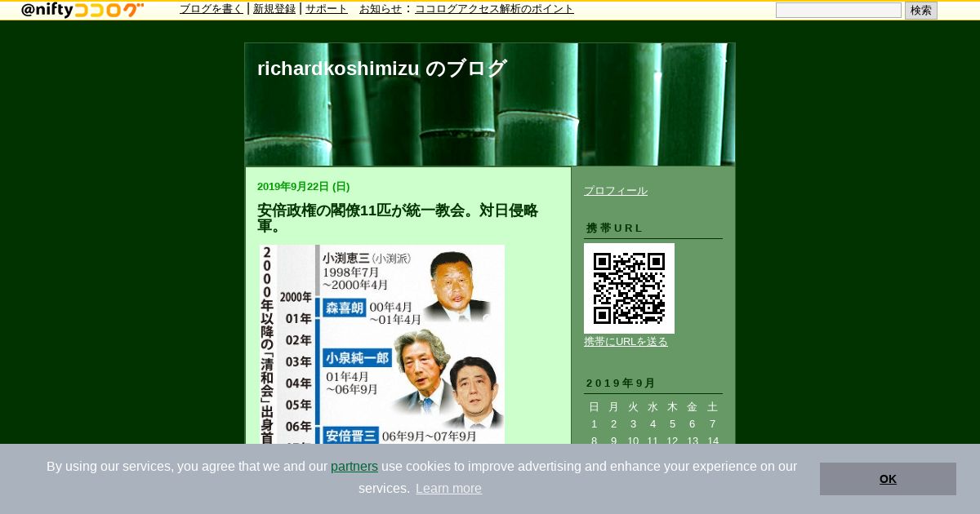Click the 月 weekday column header
The height and width of the screenshot is (514, 980).
click(x=613, y=407)
